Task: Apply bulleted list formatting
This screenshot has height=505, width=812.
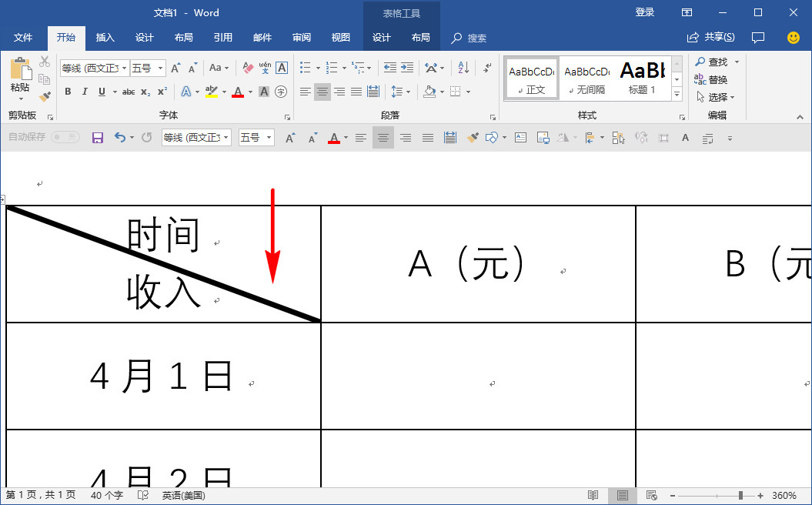Action: [305, 67]
